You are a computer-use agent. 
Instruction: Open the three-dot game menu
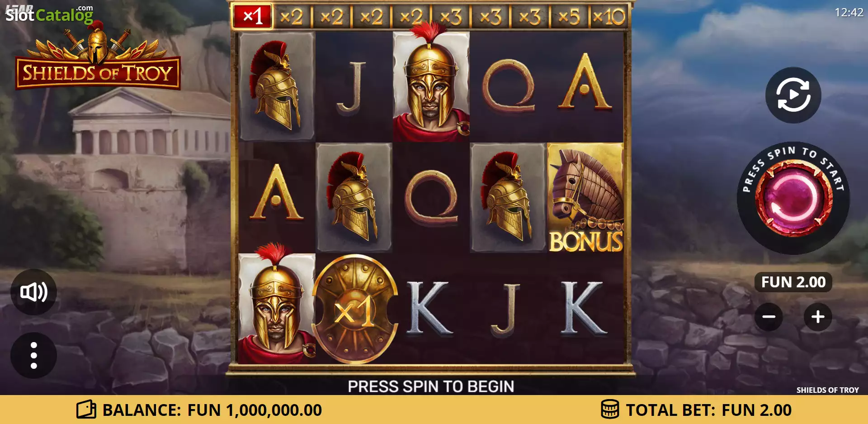pos(34,355)
